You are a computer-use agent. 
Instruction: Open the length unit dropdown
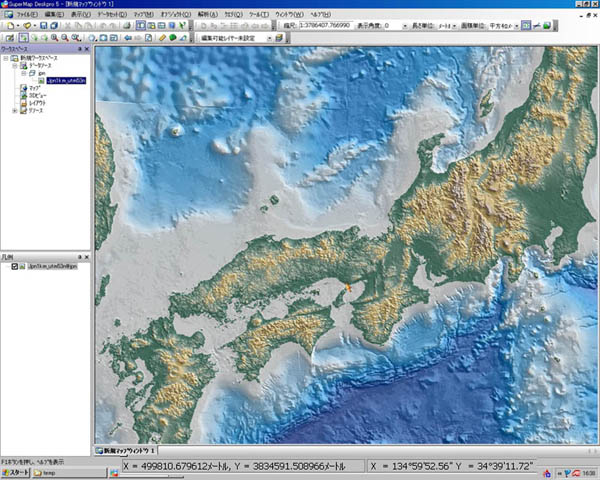[457, 25]
